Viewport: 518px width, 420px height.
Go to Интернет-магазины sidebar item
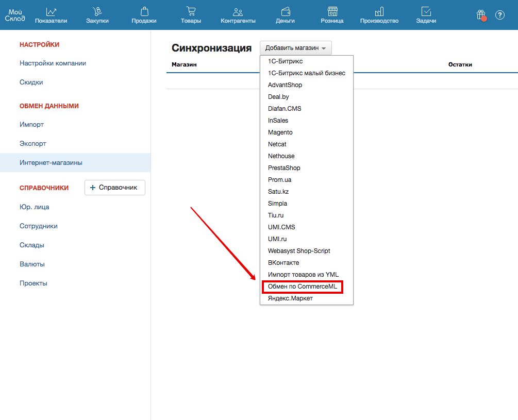[51, 163]
